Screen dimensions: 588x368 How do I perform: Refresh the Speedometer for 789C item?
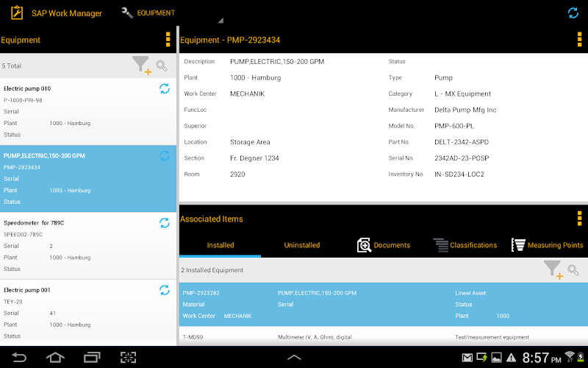tap(165, 223)
